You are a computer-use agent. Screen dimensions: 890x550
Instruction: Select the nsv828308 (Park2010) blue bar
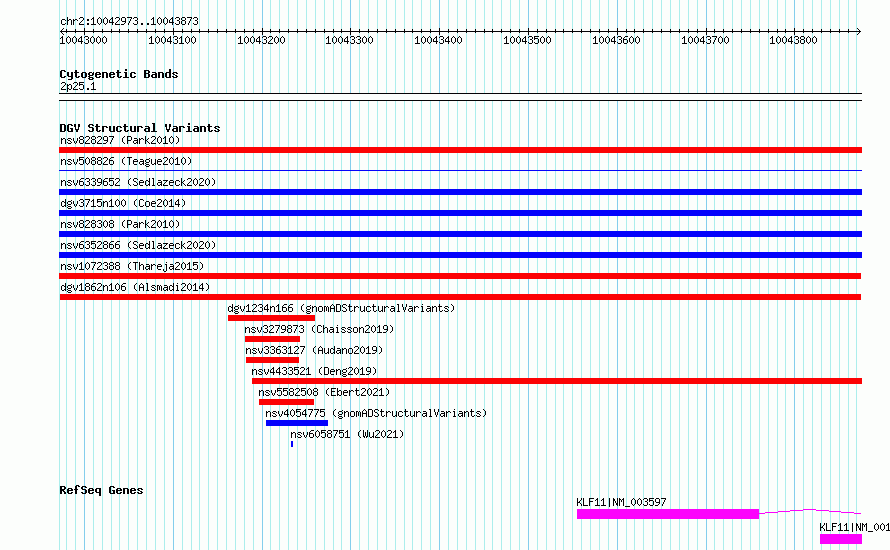(x=460, y=234)
